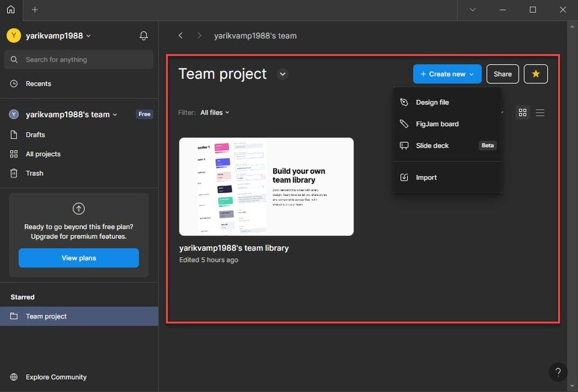
Task: Click the Explore Community globe icon
Action: point(14,377)
